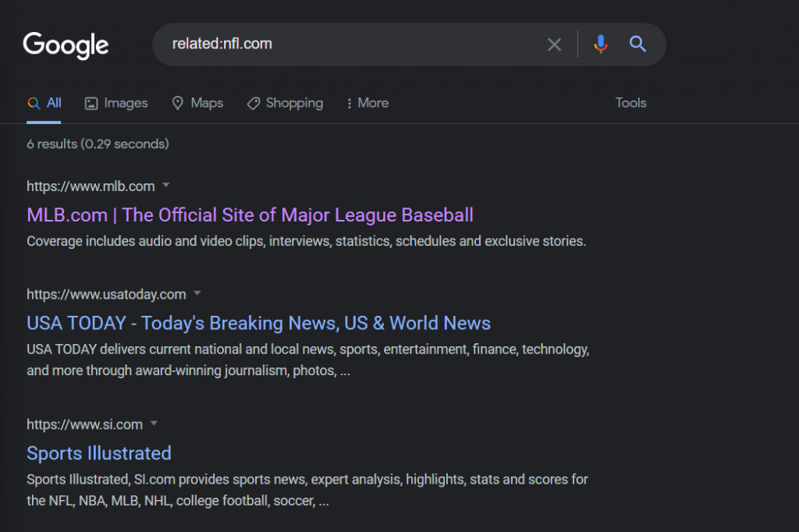Click the '6 results (0.29 seconds)' stats text
The width and height of the screenshot is (799, 532).
98,144
